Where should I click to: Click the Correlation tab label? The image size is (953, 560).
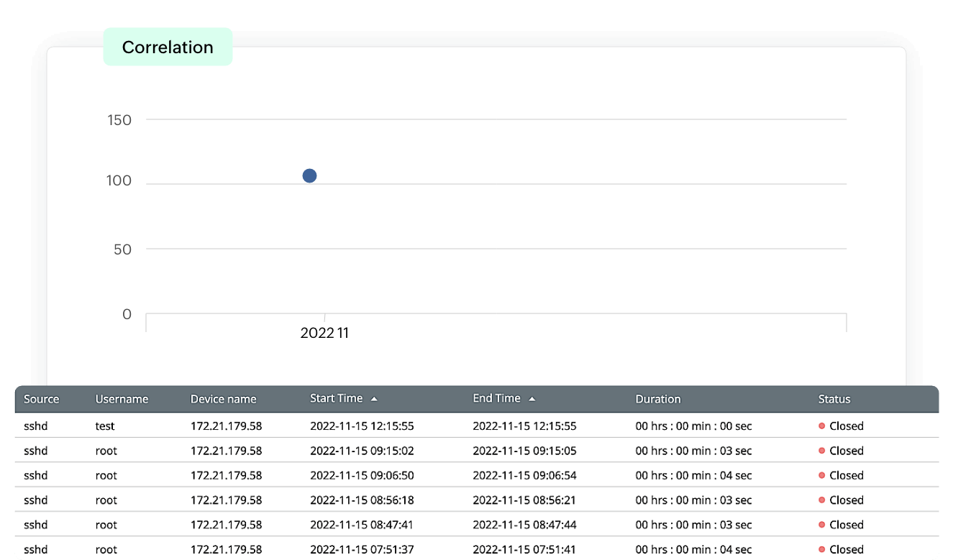(x=168, y=47)
